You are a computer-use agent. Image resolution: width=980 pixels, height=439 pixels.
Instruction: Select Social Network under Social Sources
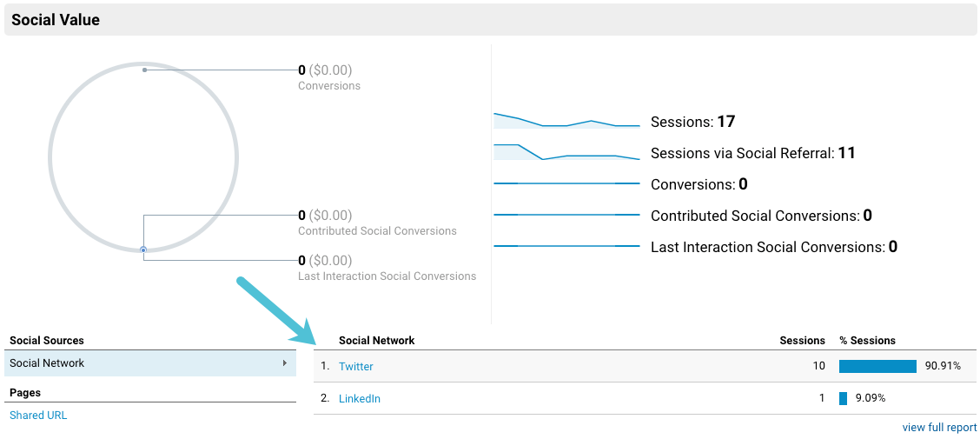[47, 363]
